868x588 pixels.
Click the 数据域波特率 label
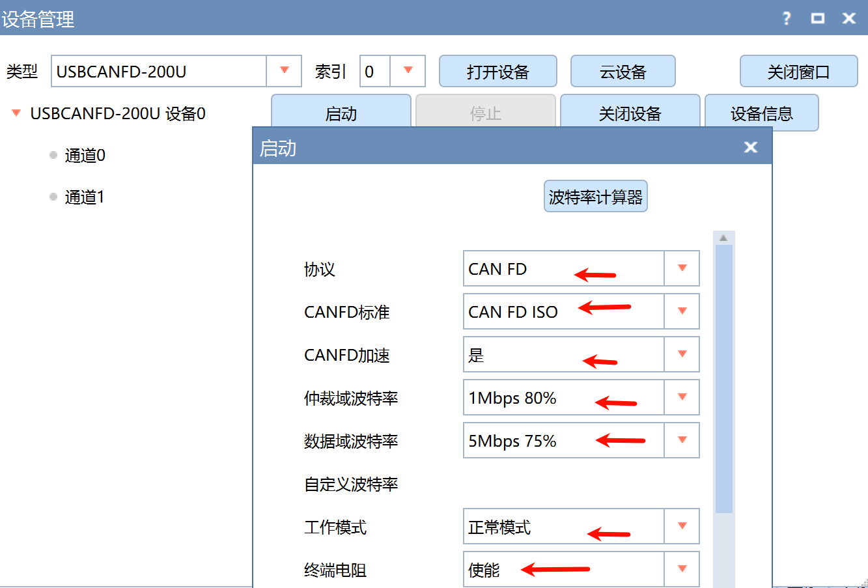click(351, 441)
